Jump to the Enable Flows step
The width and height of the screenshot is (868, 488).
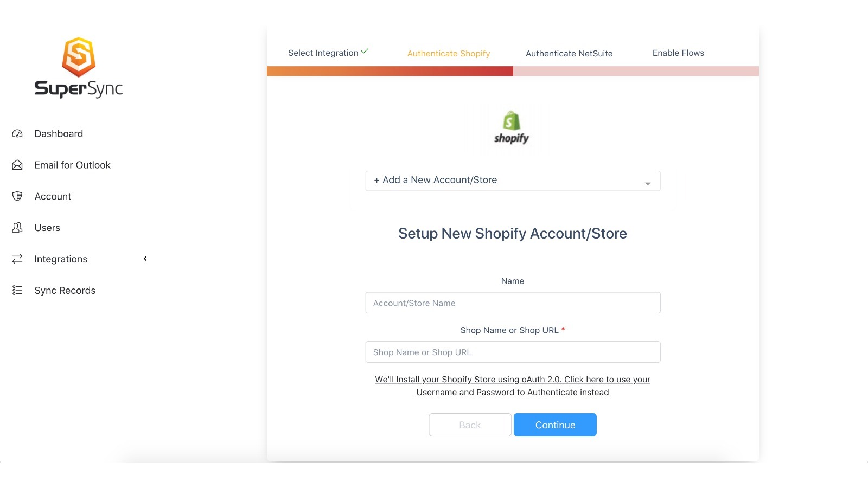[678, 53]
